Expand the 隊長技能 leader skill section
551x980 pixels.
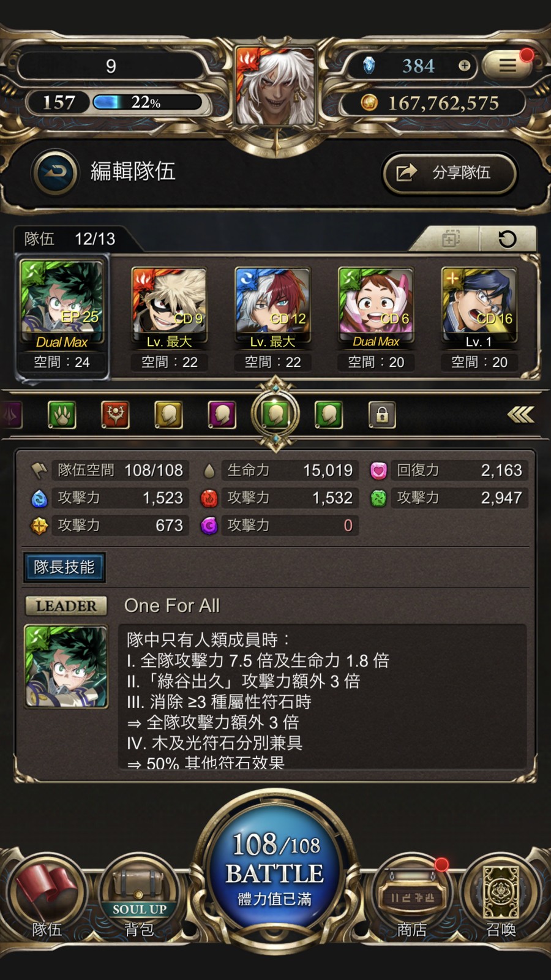[64, 567]
